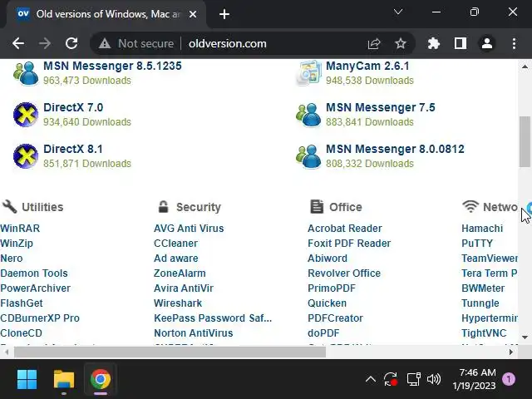Open the TightVNC link
Screen dimensions: 532x399
[484, 332]
